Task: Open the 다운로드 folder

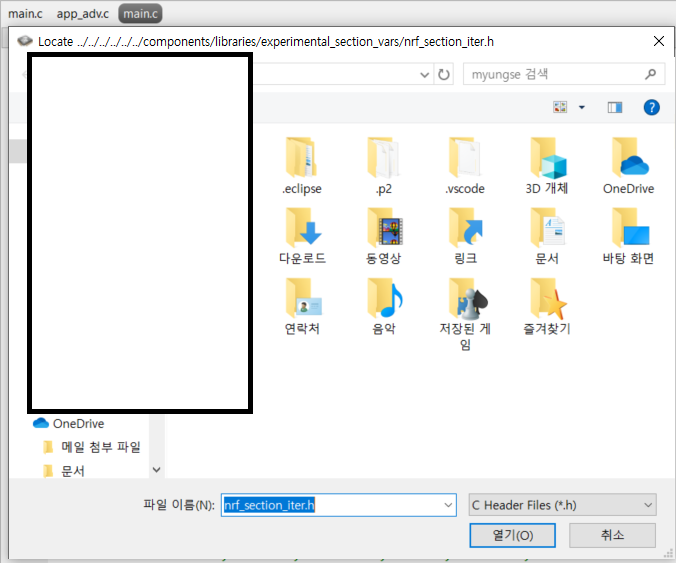Action: coord(302,236)
